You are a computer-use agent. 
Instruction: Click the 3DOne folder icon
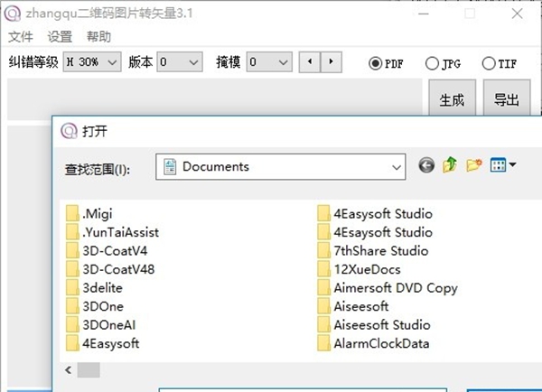(72, 306)
